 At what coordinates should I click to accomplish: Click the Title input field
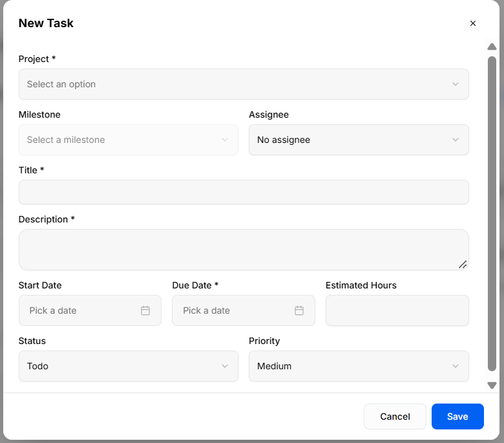244,192
